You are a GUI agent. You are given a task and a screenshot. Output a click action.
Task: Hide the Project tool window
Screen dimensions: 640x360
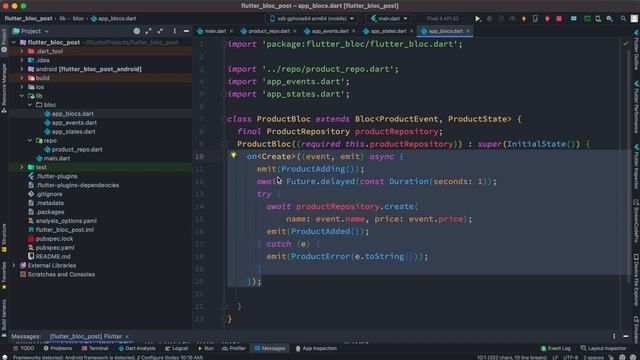coord(186,31)
